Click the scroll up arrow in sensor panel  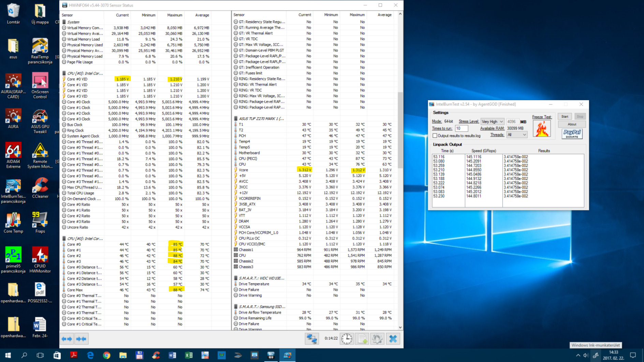[400, 14]
